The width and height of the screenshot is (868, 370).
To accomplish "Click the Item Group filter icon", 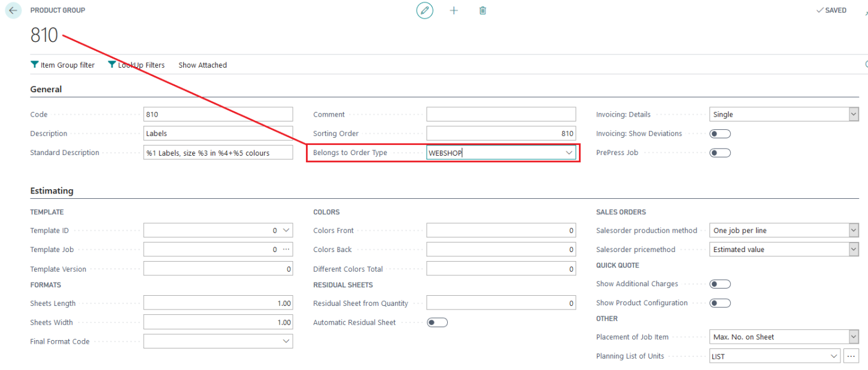I will [x=35, y=65].
